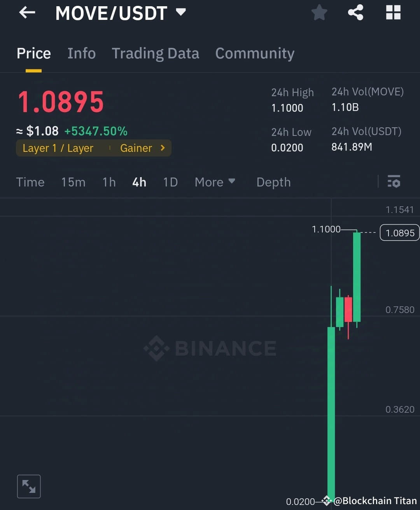The height and width of the screenshot is (510, 420).
Task: Open the app grid menu icon
Action: [x=393, y=12]
